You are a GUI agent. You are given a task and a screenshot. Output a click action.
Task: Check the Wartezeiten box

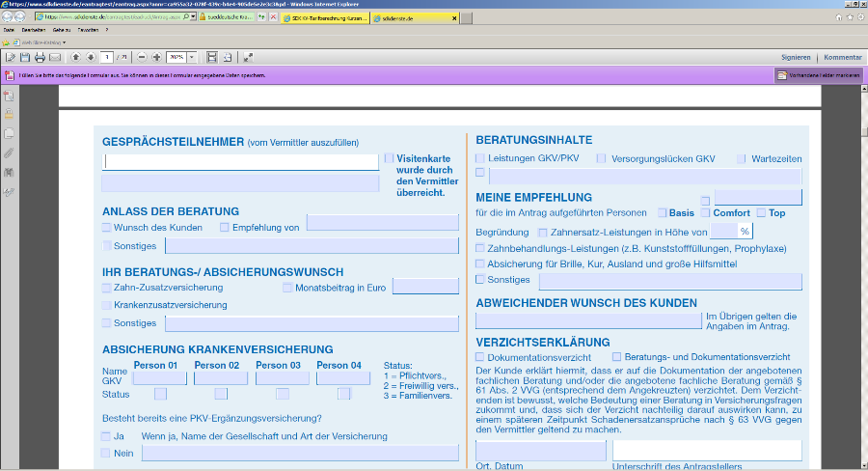click(x=742, y=159)
